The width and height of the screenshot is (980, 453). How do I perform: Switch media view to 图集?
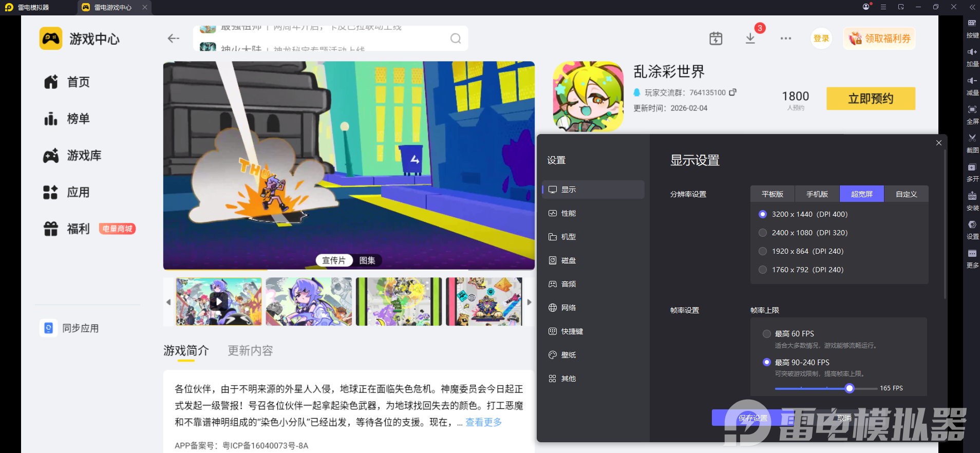(367, 260)
